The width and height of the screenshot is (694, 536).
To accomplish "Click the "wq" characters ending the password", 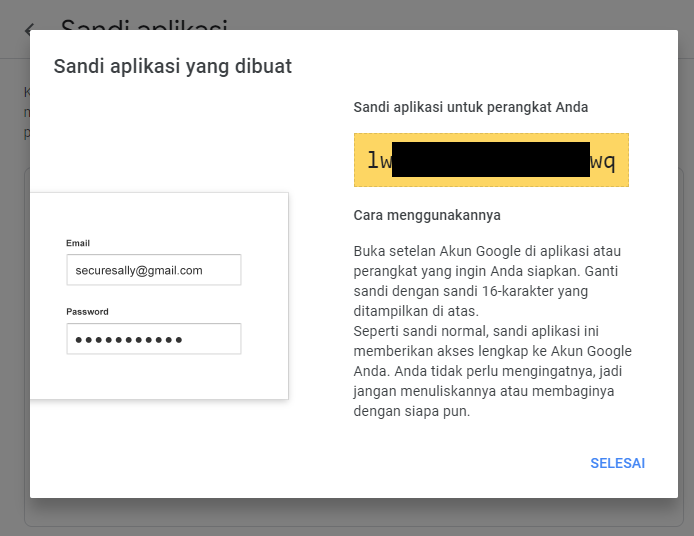I will pyautogui.click(x=603, y=161).
